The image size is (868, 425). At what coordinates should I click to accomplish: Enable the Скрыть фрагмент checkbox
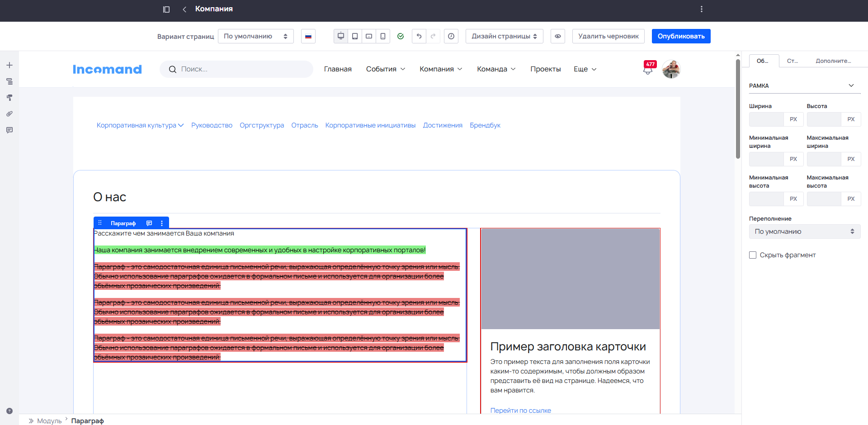(753, 255)
